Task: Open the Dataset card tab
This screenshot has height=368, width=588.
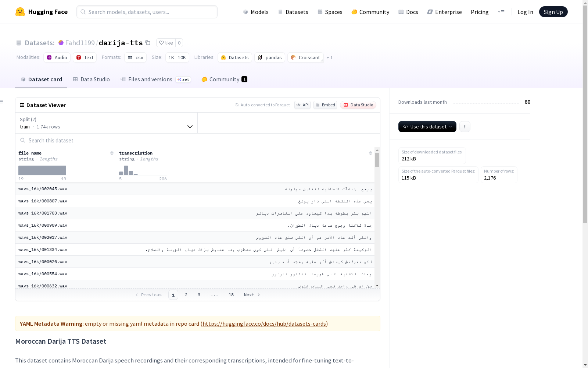Action: (x=41, y=79)
